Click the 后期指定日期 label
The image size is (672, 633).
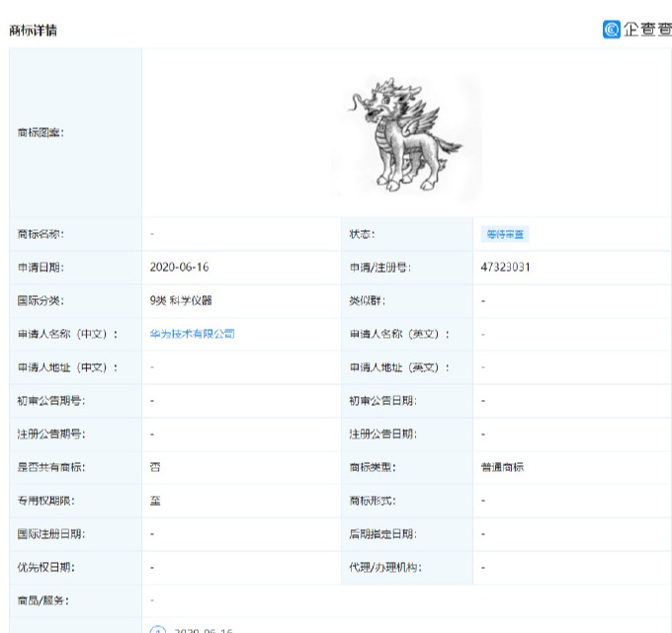click(383, 534)
